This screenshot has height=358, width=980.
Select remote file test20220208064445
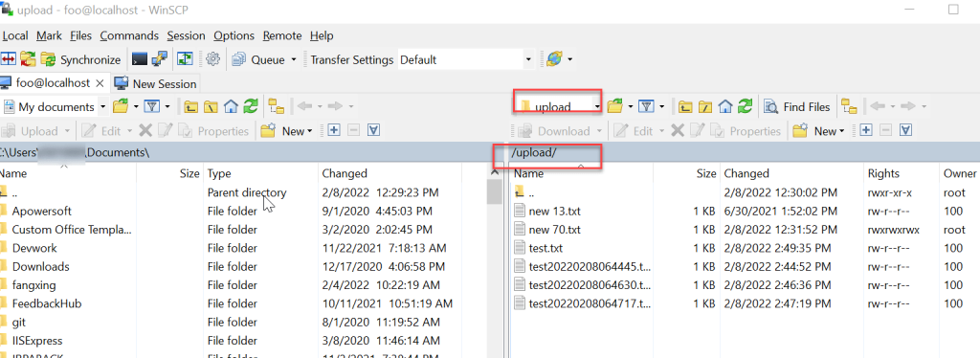pos(583,267)
